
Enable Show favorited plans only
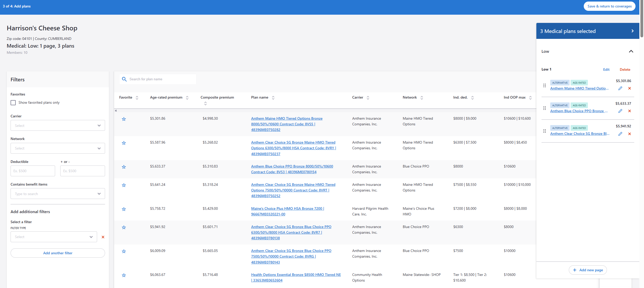13,102
